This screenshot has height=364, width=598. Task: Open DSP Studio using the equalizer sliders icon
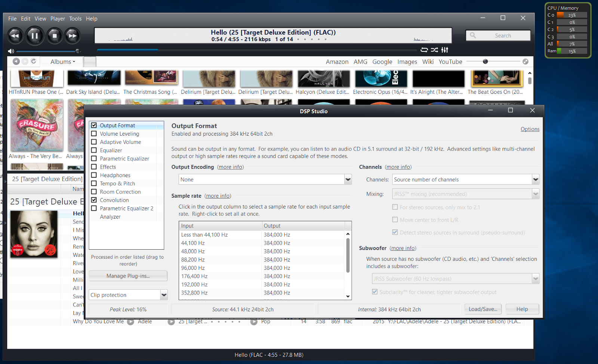pyautogui.click(x=445, y=50)
